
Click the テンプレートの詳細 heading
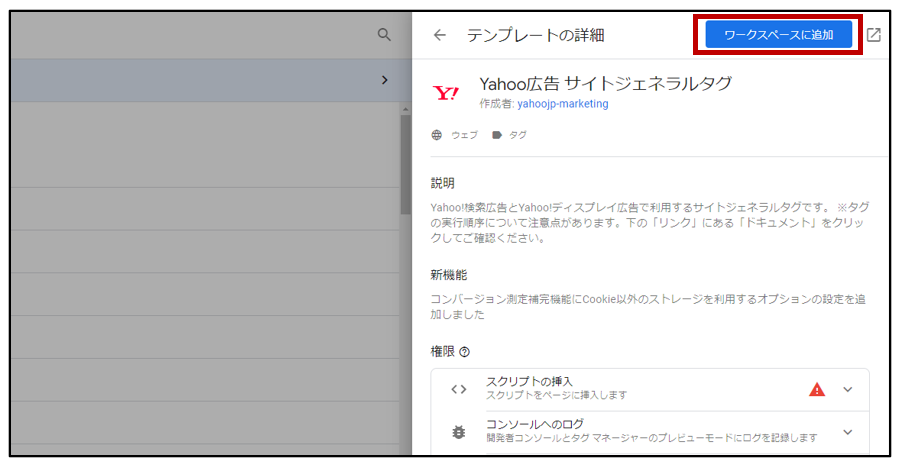(535, 35)
